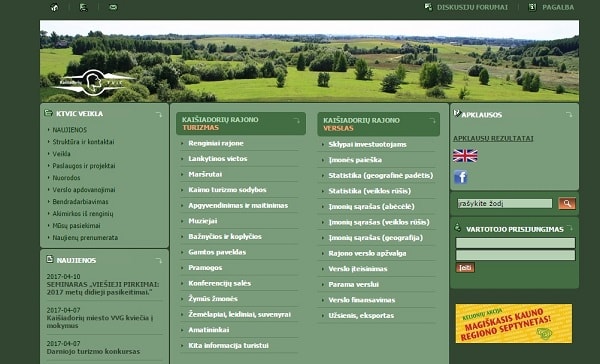Open the Facebook page icon
This screenshot has height=364, width=600.
pos(460,177)
